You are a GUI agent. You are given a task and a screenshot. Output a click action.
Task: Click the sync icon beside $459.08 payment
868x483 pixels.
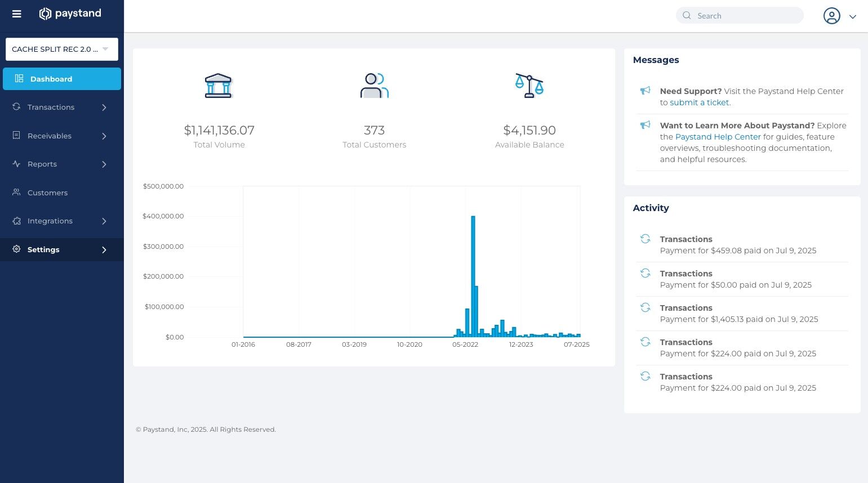pyautogui.click(x=646, y=239)
